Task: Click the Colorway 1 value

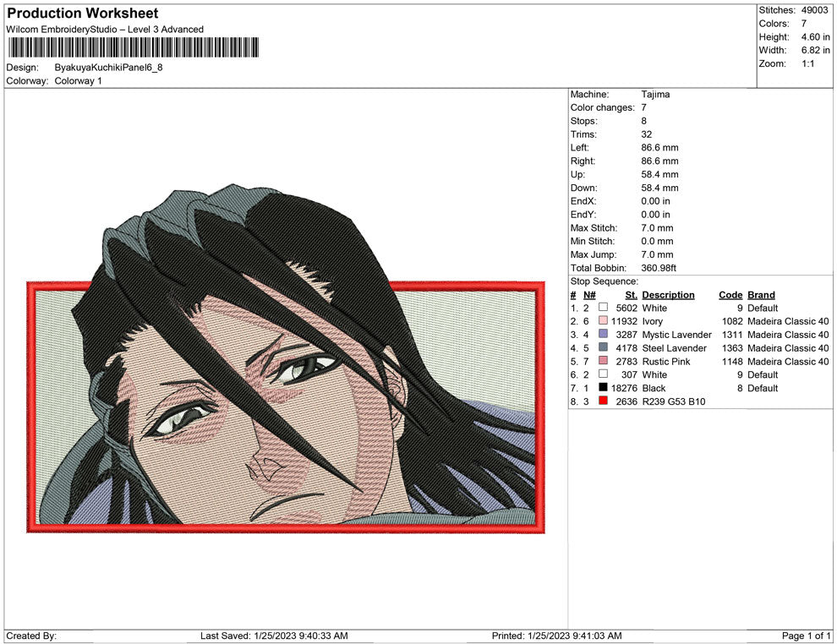Action: [x=78, y=80]
